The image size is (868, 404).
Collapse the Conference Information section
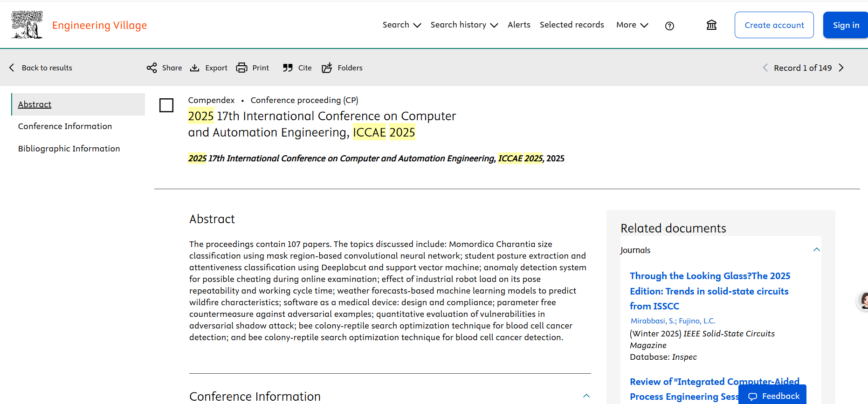click(x=586, y=396)
